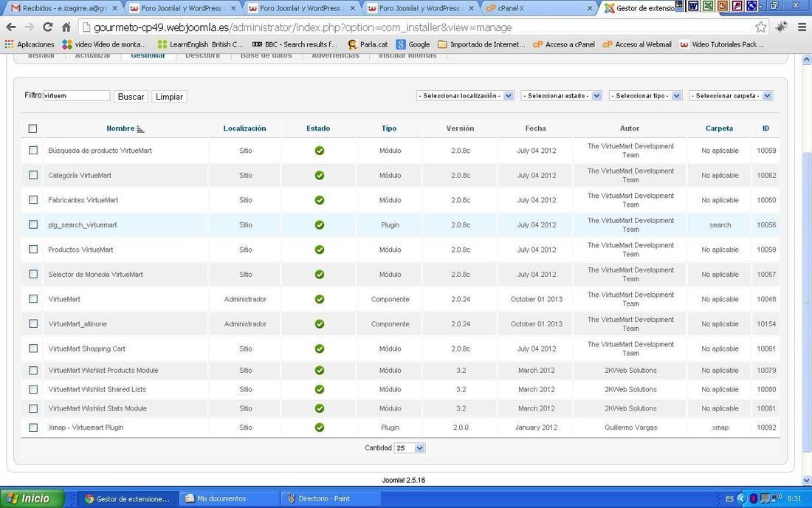Bookmark this page with the star icon
The image size is (812, 508).
pos(760,27)
